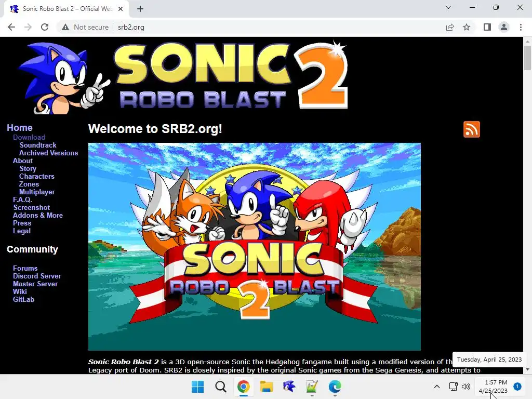This screenshot has width=532, height=399.
Task: Open the browser side panel
Action: click(487, 27)
